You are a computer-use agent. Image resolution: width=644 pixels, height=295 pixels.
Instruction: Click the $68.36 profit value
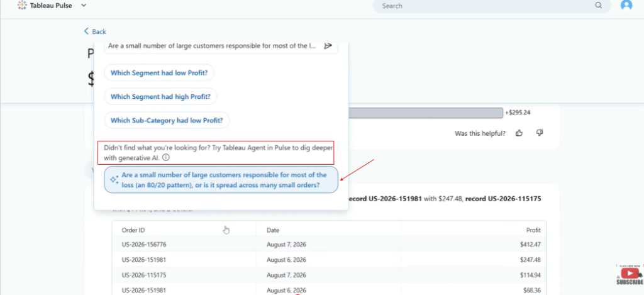point(532,290)
